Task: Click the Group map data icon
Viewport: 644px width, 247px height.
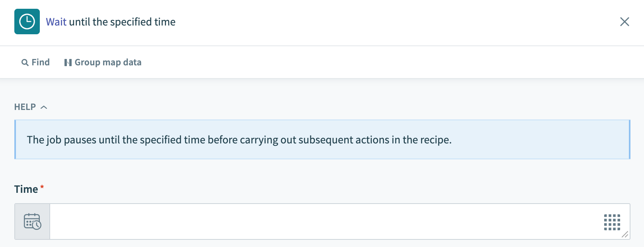Action: coord(68,62)
